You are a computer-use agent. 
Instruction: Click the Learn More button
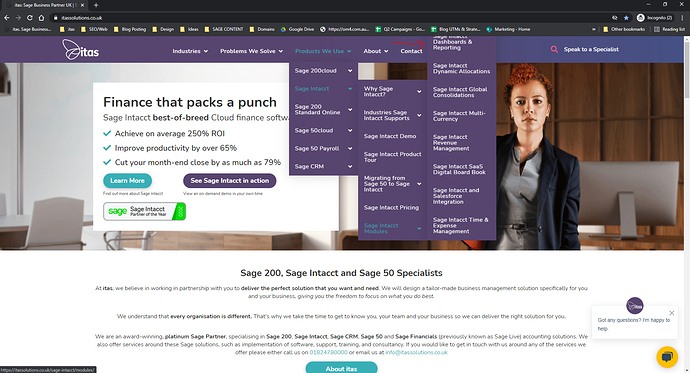click(127, 180)
